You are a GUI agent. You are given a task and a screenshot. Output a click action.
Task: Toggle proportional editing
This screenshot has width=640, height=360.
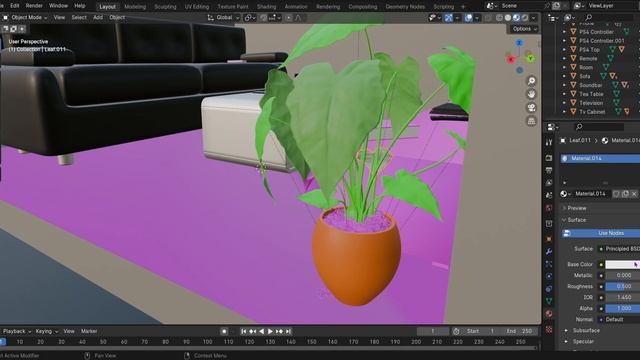(x=289, y=18)
